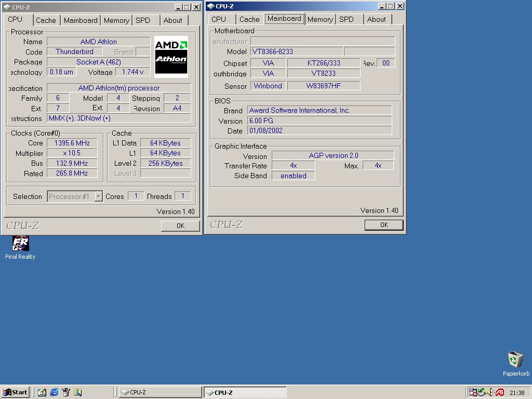Open the Final Reality desktop shortcut
This screenshot has height=399, width=532.
20,248
